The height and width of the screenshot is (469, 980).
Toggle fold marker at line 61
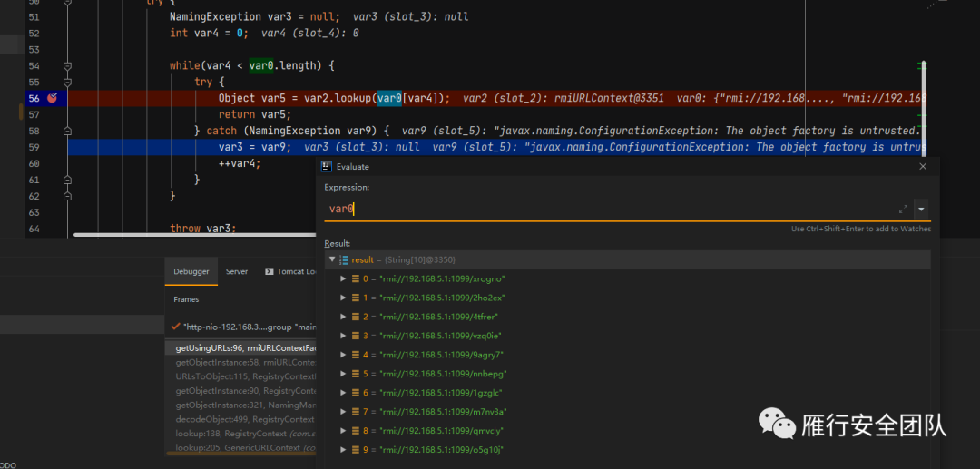click(67, 180)
